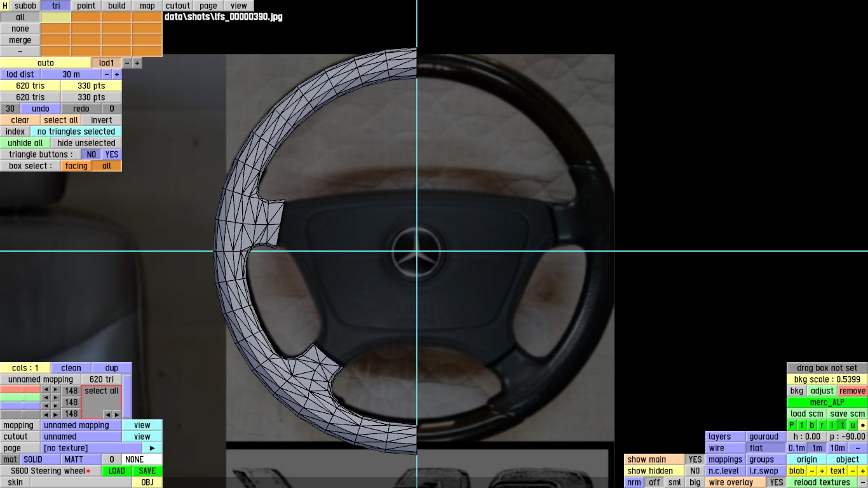
Task: Decrease text size with minus button
Action: (853, 471)
